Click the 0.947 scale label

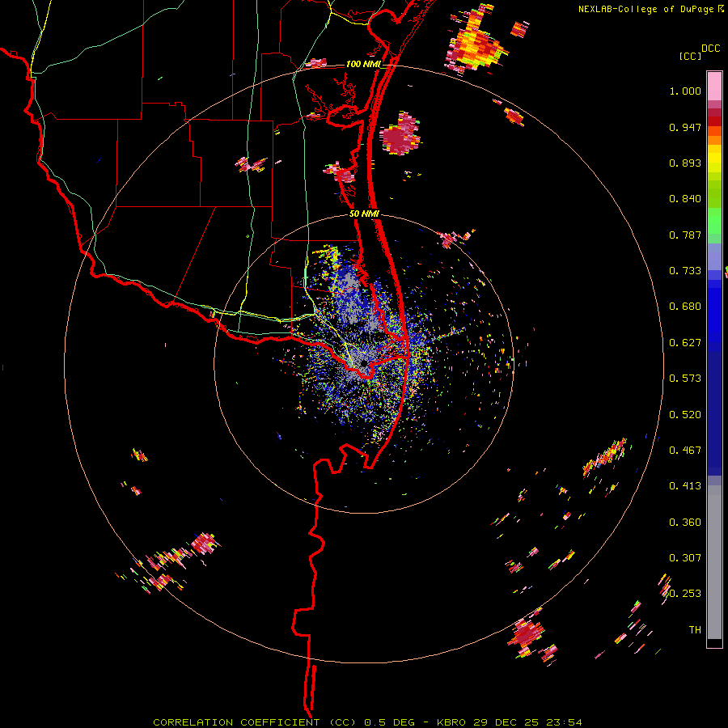pos(685,127)
